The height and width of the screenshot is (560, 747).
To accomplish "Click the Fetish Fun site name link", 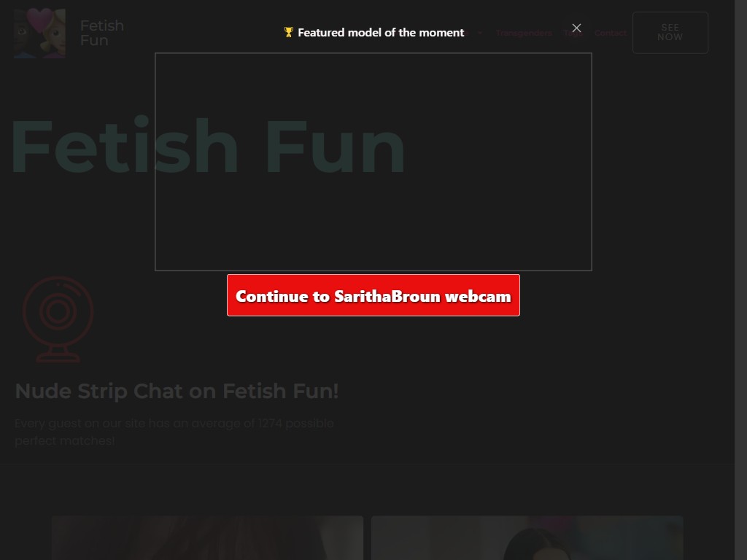I will point(101,33).
